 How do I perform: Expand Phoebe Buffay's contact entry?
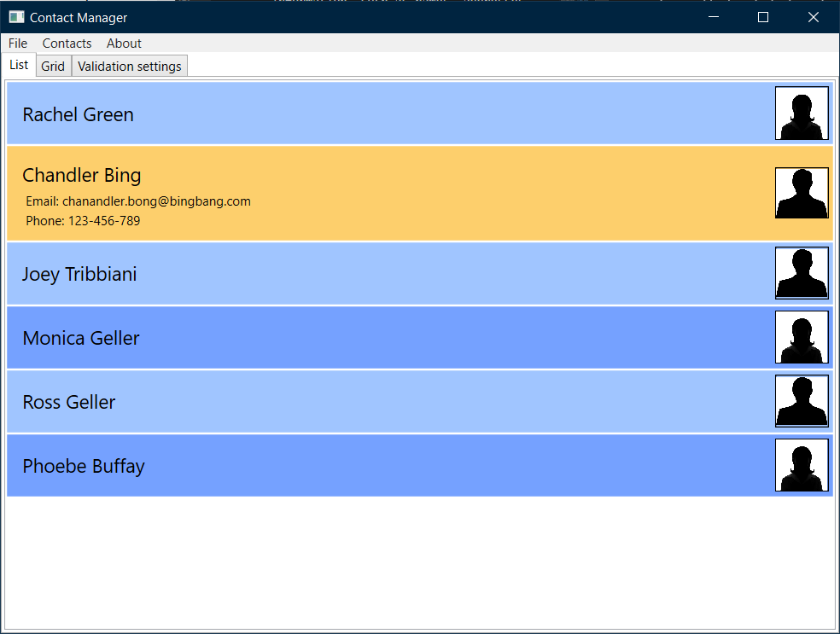click(x=81, y=466)
